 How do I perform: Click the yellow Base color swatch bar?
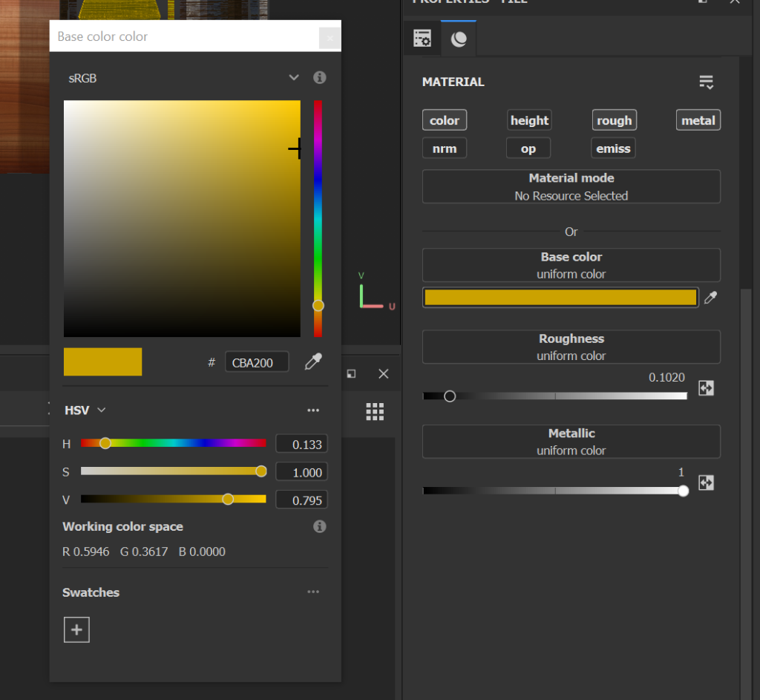560,298
